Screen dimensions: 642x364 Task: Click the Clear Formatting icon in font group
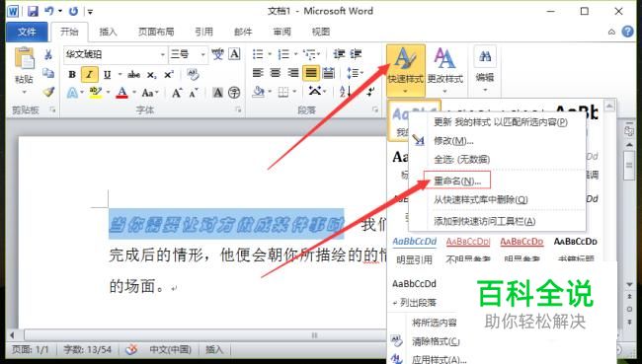pos(193,74)
